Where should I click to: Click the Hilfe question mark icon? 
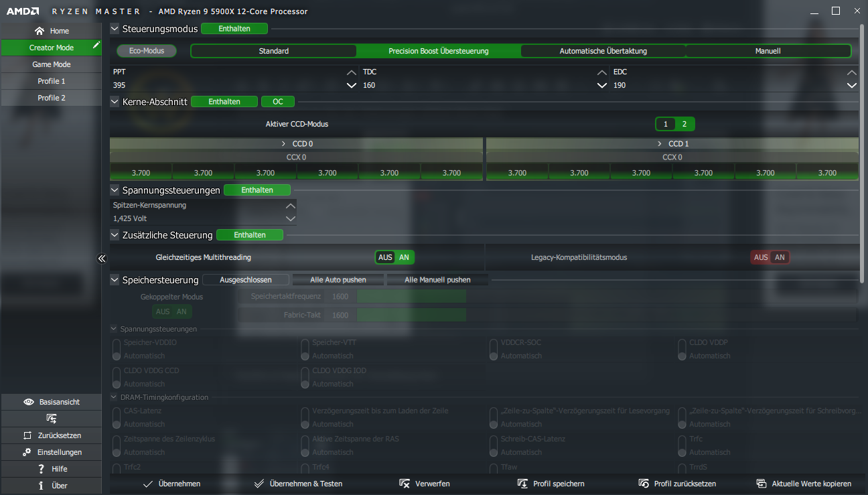tap(42, 469)
